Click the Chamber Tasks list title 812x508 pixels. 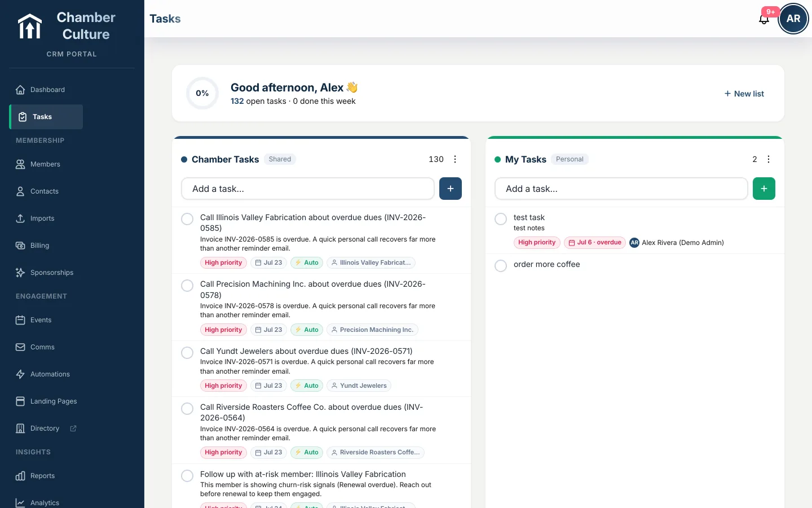click(x=225, y=159)
